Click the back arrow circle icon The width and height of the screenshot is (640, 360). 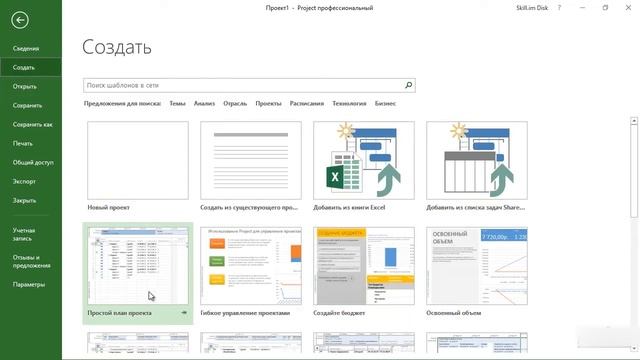[x=20, y=20]
